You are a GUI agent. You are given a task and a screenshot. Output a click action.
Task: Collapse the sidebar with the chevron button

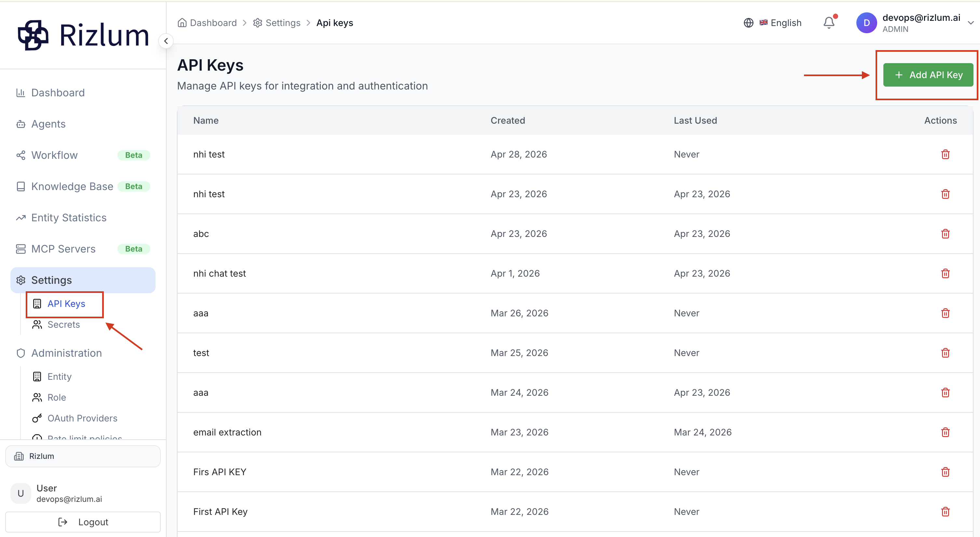(166, 41)
